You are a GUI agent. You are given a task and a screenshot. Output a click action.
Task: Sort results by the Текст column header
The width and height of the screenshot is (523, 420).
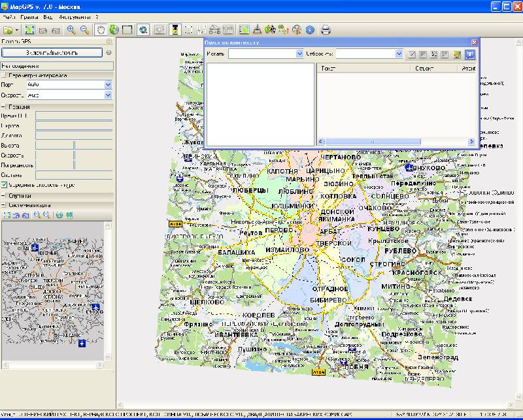pos(363,69)
